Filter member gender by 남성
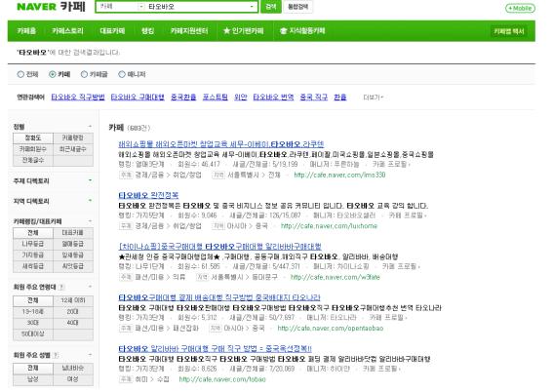This screenshot has width=553, height=392. pos(33,379)
